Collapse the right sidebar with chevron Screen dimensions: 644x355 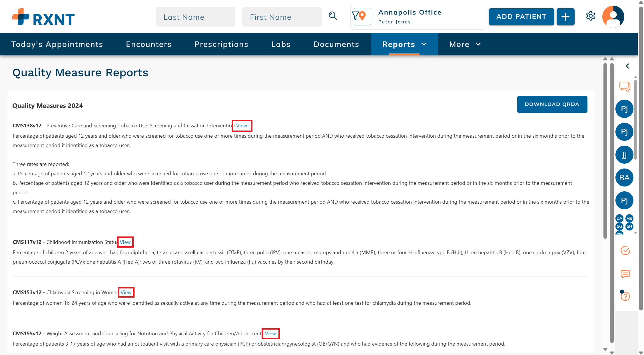[x=627, y=66]
